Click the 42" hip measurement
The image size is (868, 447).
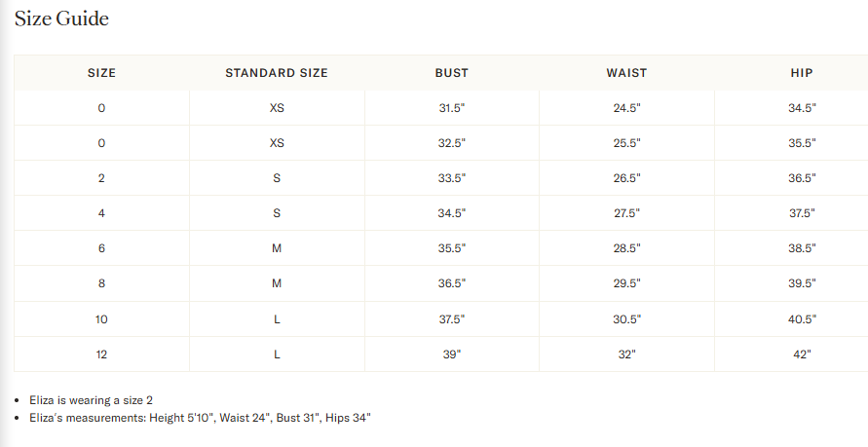click(x=802, y=354)
